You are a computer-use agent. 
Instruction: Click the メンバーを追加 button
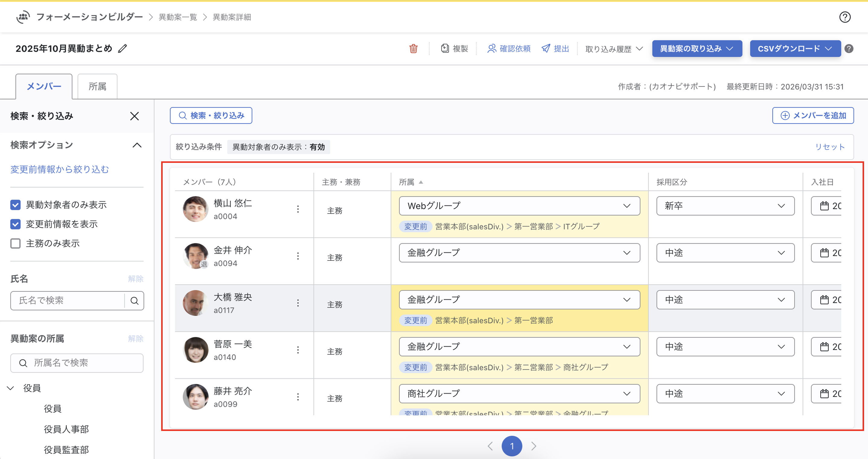[813, 116]
